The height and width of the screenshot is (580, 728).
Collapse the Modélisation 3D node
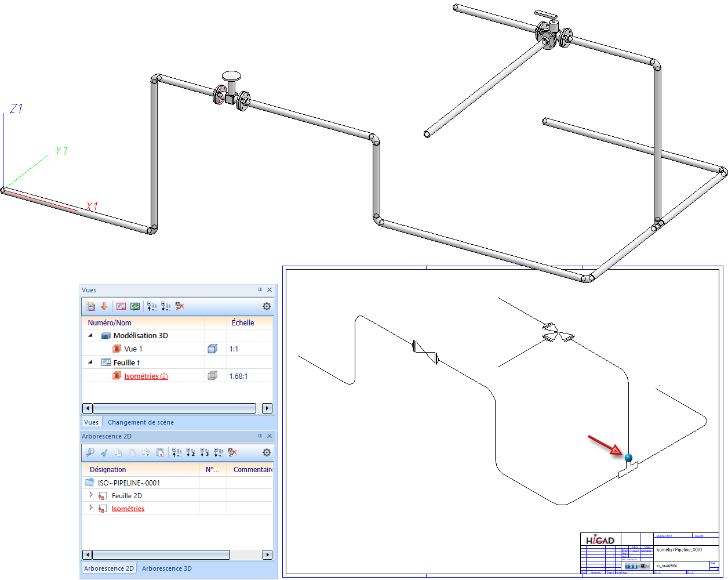[x=90, y=335]
